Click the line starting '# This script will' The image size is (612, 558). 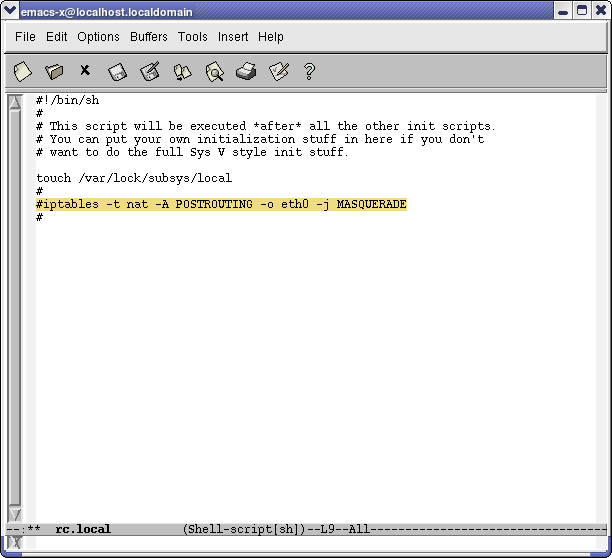[x=265, y=126]
